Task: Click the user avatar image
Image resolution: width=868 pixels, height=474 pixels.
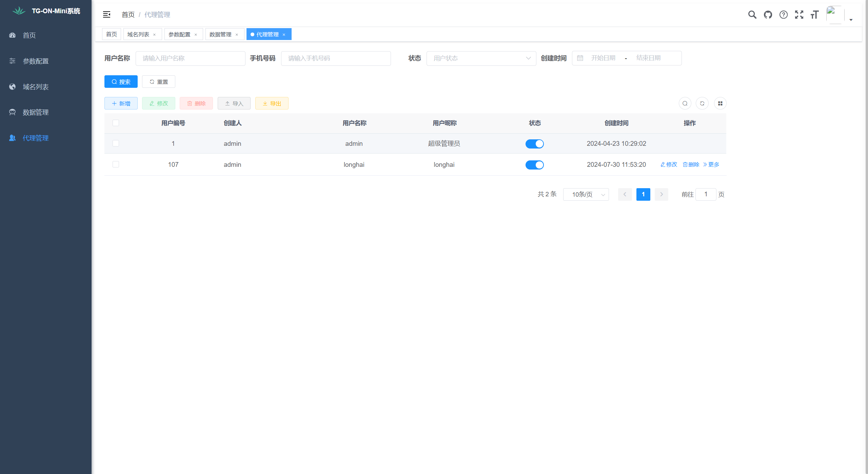Action: click(x=835, y=15)
